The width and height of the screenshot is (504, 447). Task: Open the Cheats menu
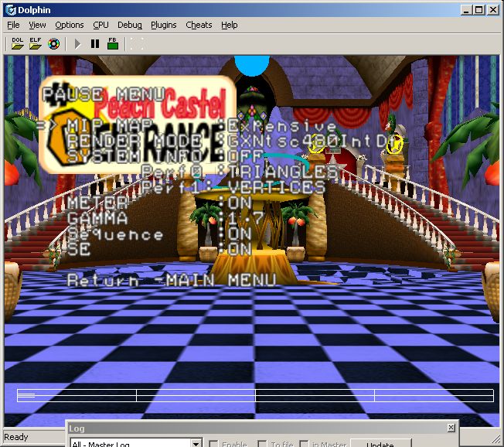pos(199,25)
